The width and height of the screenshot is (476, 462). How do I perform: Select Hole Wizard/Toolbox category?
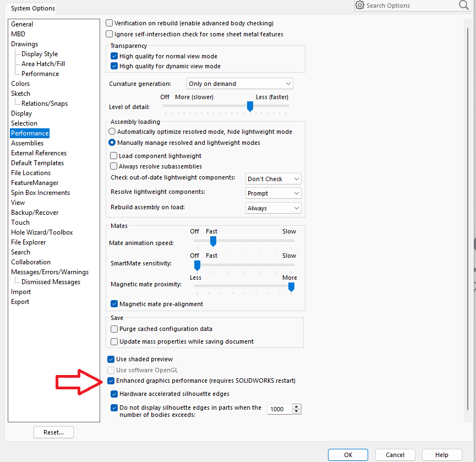(x=42, y=232)
